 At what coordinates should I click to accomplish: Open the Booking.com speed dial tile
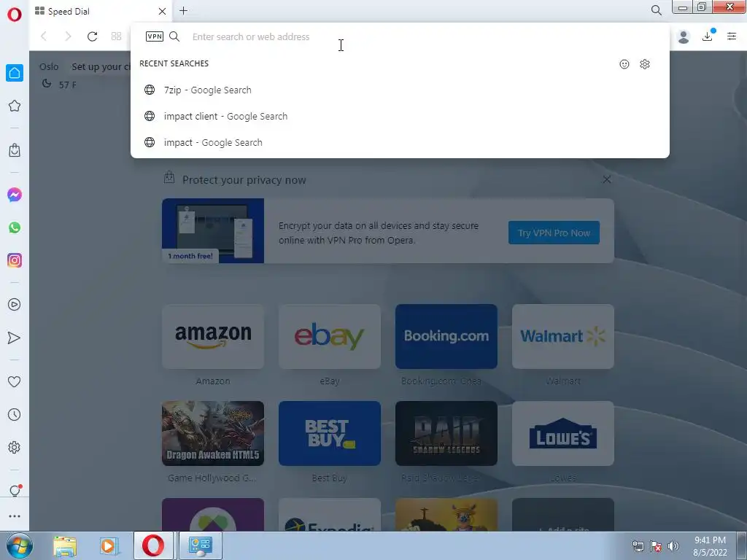pos(446,337)
